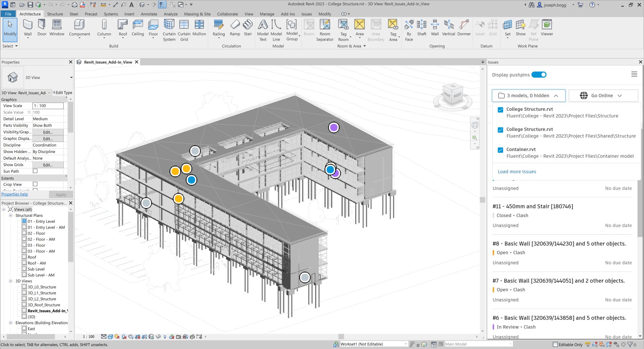This screenshot has height=349, width=644.
Task: Disable the Display pushpins toggle
Action: pos(539,74)
